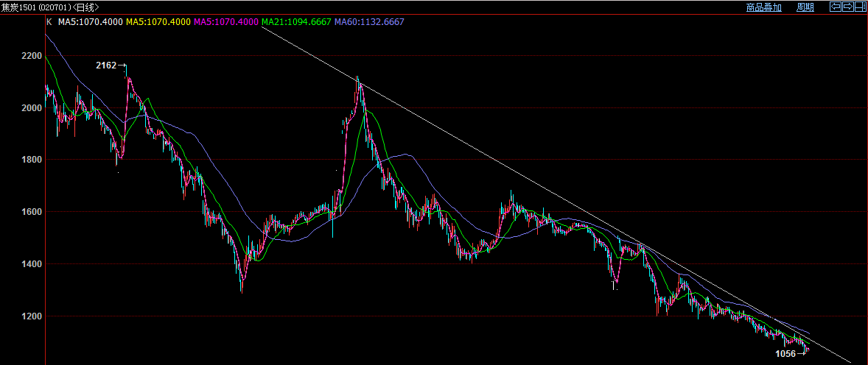Open the 周期 period selector
The image size is (868, 365).
[x=805, y=7]
